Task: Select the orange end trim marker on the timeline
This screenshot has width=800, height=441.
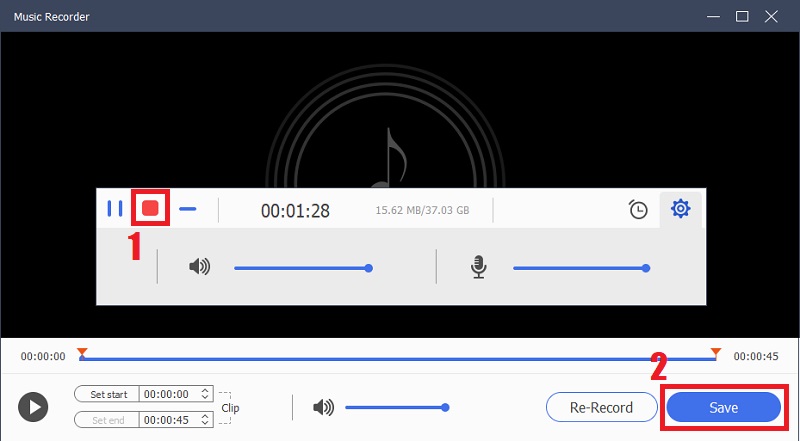Action: point(716,352)
